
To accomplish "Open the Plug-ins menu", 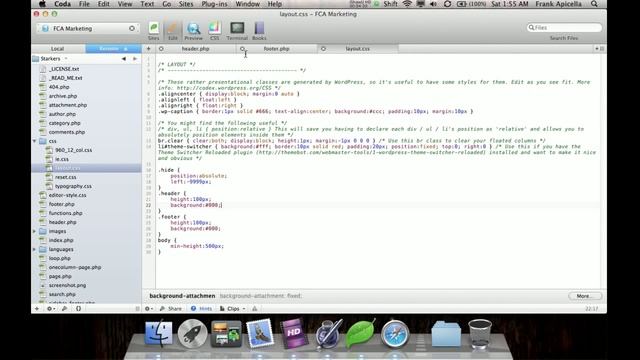I will [x=214, y=4].
